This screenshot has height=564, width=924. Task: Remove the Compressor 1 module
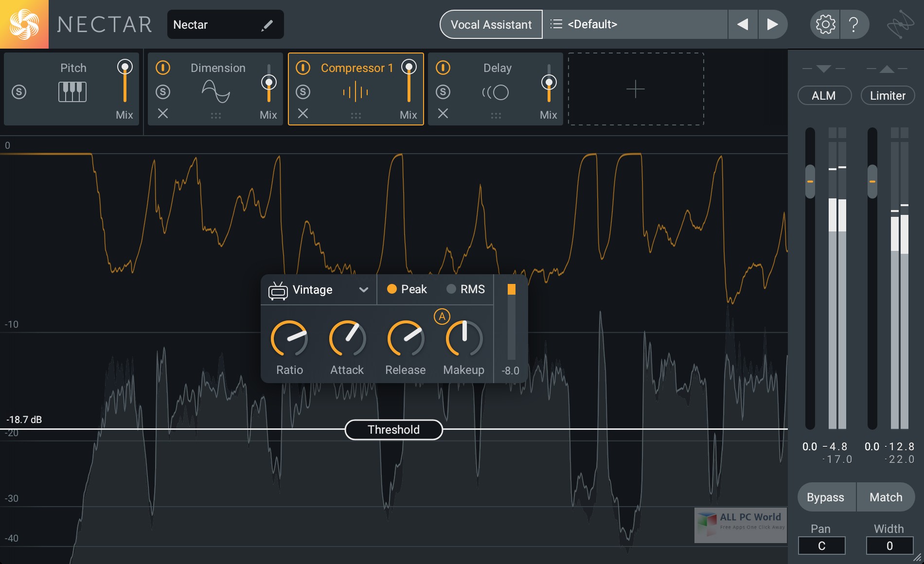point(303,113)
